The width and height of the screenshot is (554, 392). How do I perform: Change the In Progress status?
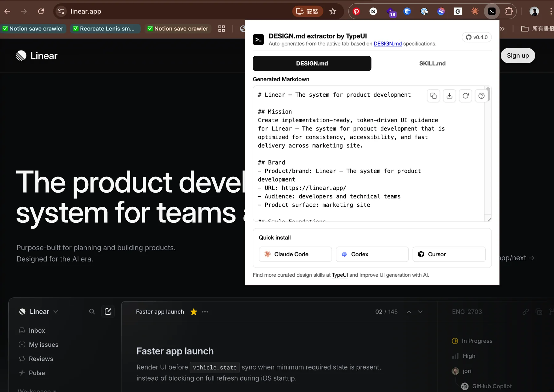(x=472, y=341)
